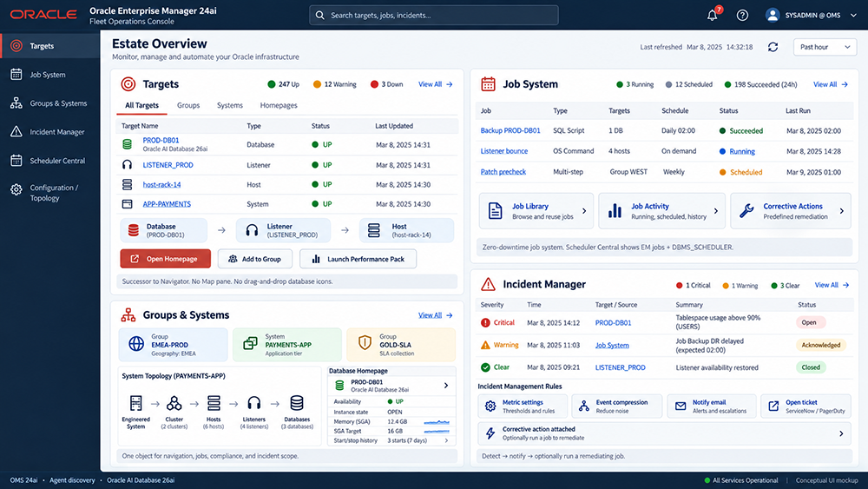Expand the Start/stop history row chevron
The width and height of the screenshot is (868, 489).
447,441
